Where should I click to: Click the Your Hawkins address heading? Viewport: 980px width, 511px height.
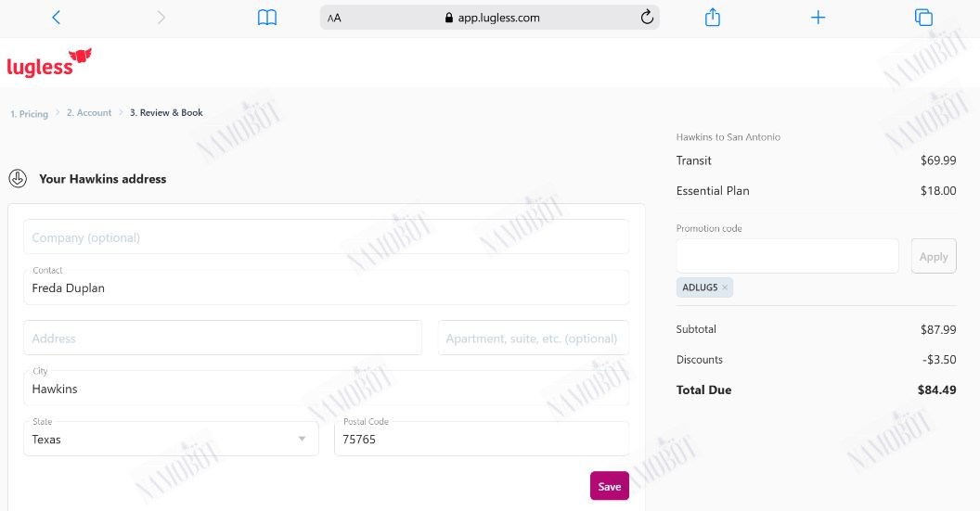(x=102, y=179)
